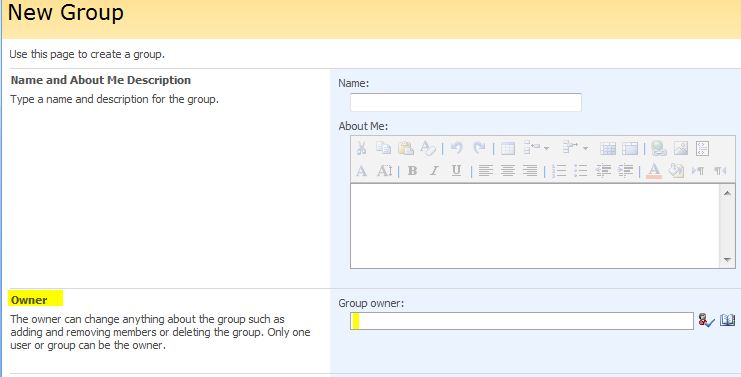Screen dimensions: 741x377
Task: Click the Edit HTML Source icon
Action: [x=703, y=148]
